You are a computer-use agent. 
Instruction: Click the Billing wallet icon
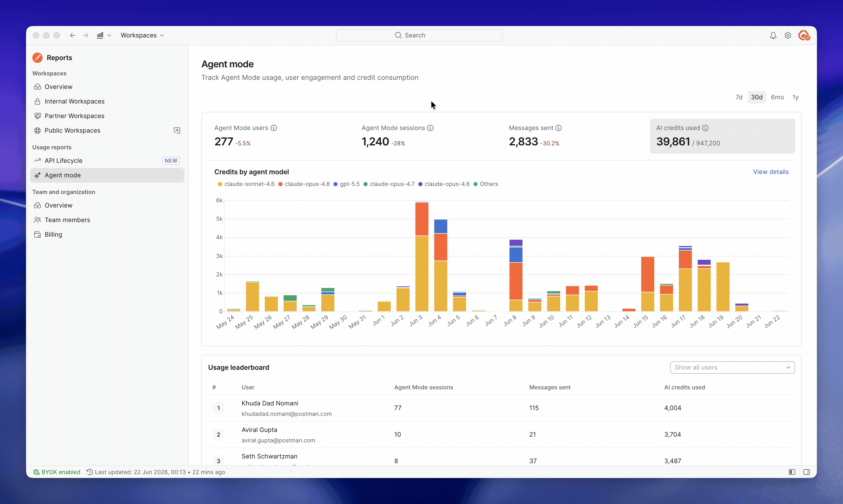click(37, 234)
